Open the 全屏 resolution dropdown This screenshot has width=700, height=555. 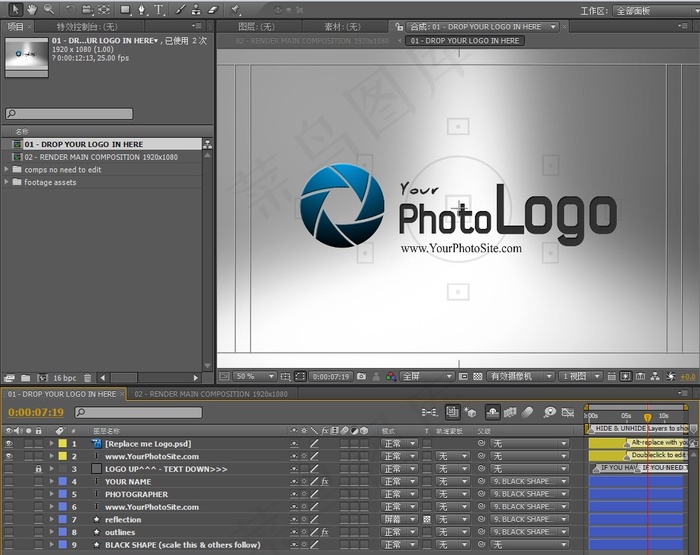point(426,376)
